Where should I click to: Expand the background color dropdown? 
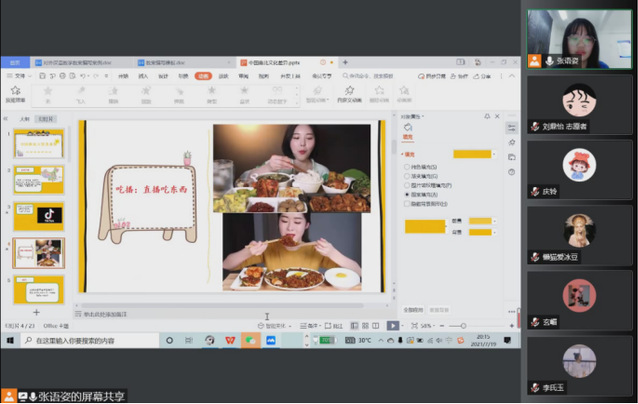click(x=493, y=232)
